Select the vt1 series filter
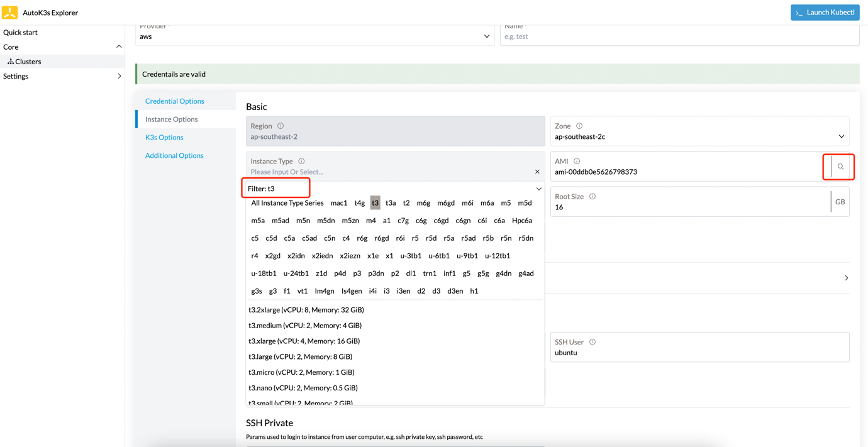This screenshot has height=447, width=868. pyautogui.click(x=303, y=291)
